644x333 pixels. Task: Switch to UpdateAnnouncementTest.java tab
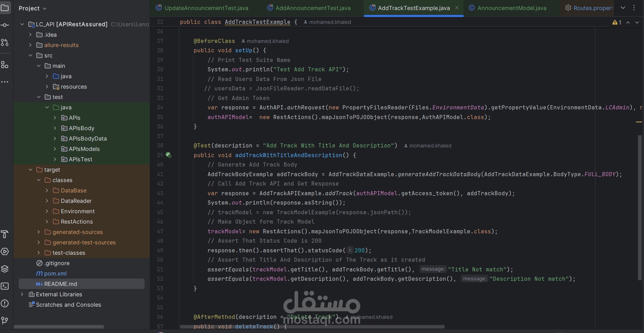[202, 8]
